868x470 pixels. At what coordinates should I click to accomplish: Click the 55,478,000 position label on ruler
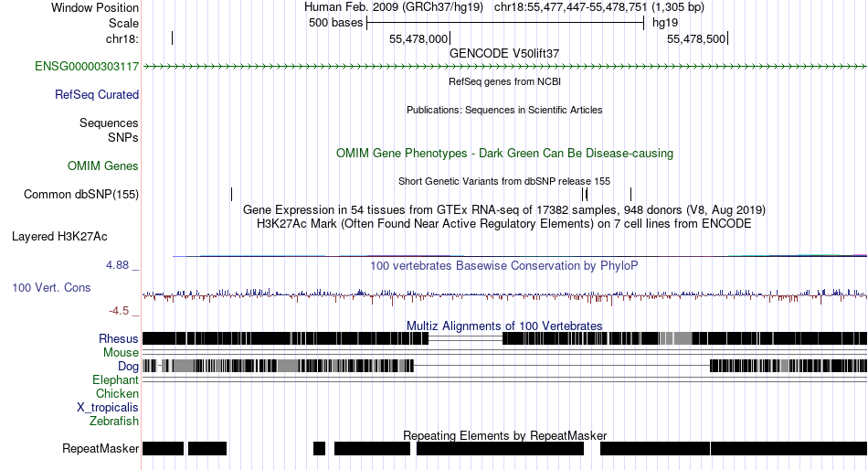tap(418, 38)
